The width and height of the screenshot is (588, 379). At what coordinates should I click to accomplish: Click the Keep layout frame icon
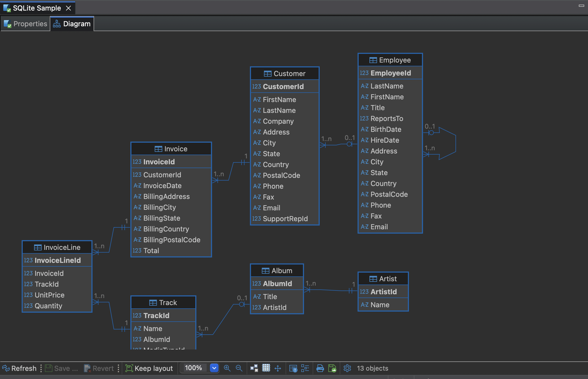[x=129, y=368]
